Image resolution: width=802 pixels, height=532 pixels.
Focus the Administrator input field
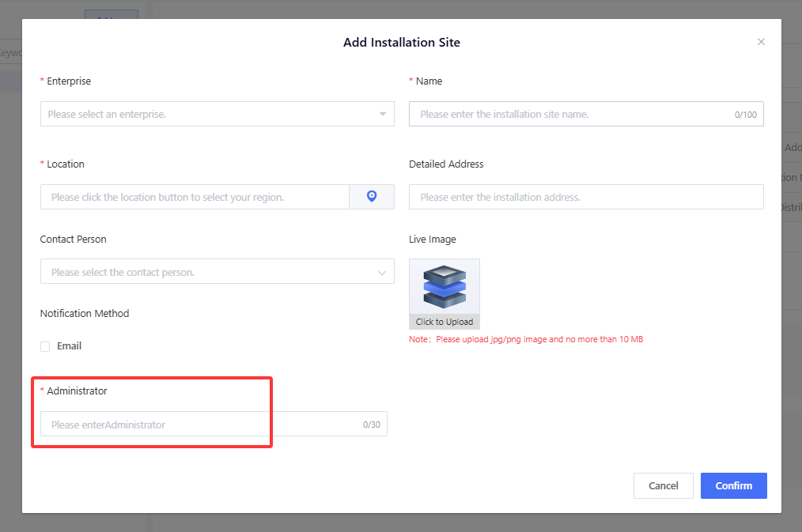click(198, 424)
